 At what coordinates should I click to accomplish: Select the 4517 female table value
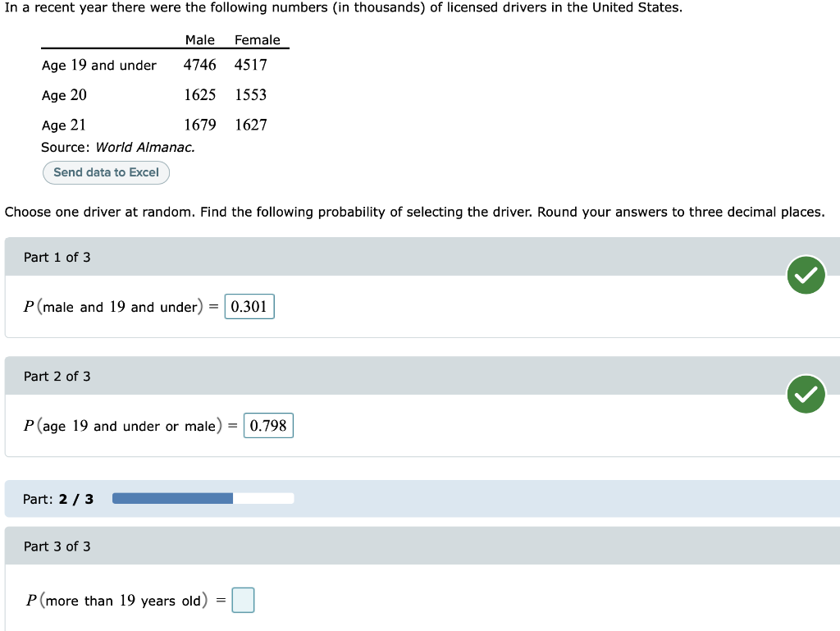(x=251, y=65)
